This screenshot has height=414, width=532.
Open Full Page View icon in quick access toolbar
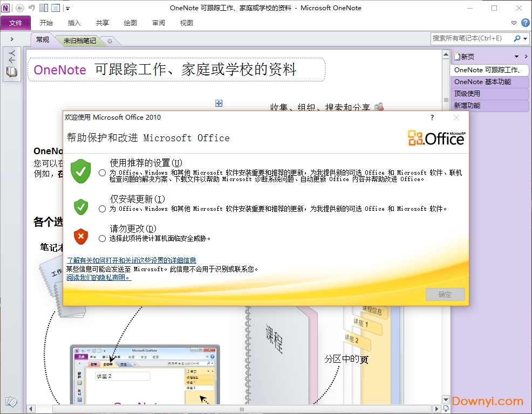tap(56, 8)
